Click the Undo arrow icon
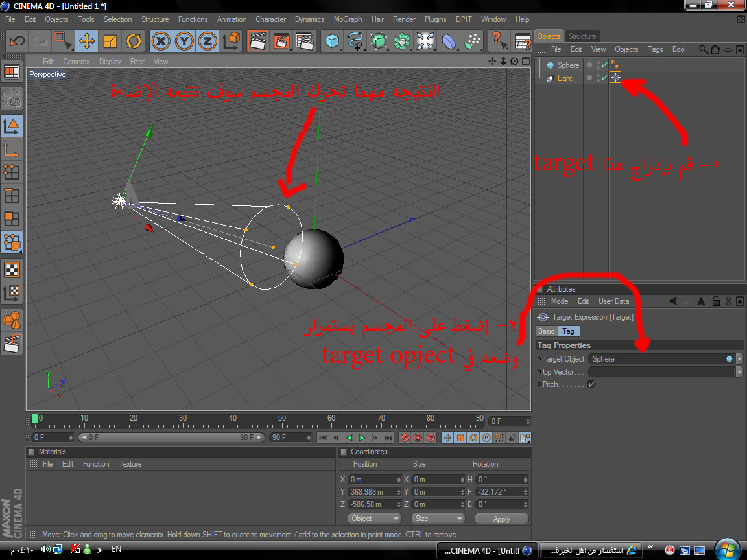 pos(17,41)
